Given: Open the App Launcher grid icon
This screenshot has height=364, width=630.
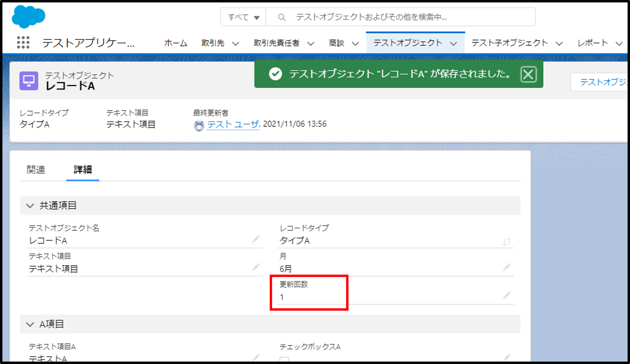Looking at the screenshot, I should (x=23, y=43).
